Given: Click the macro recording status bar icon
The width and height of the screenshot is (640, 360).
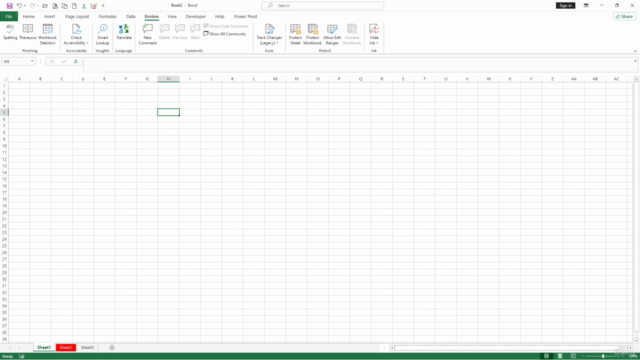Looking at the screenshot, I should 22,356.
